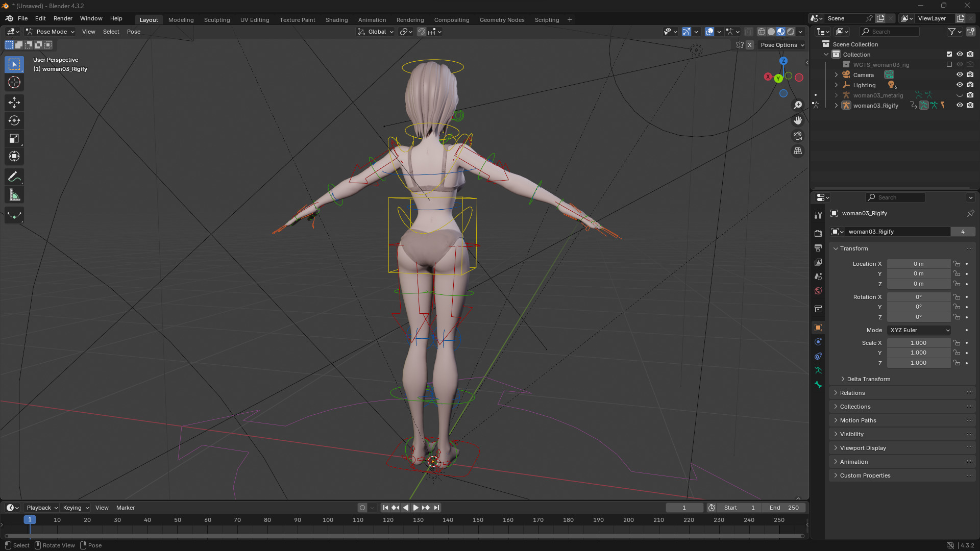This screenshot has height=551, width=980.
Task: Activate the Annotate pencil tool
Action: coord(14,177)
